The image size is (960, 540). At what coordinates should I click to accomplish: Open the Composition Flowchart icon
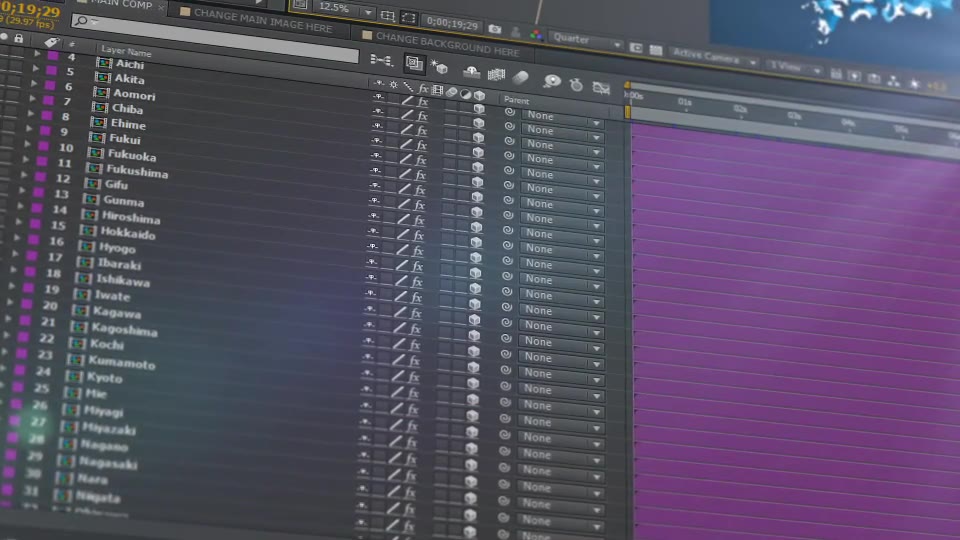(894, 81)
